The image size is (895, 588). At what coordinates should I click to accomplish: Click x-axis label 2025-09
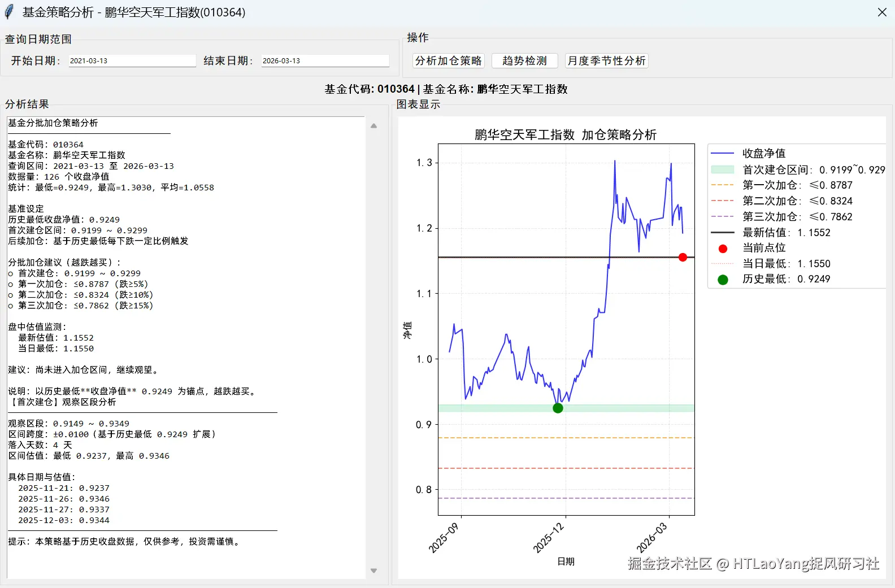444,537
